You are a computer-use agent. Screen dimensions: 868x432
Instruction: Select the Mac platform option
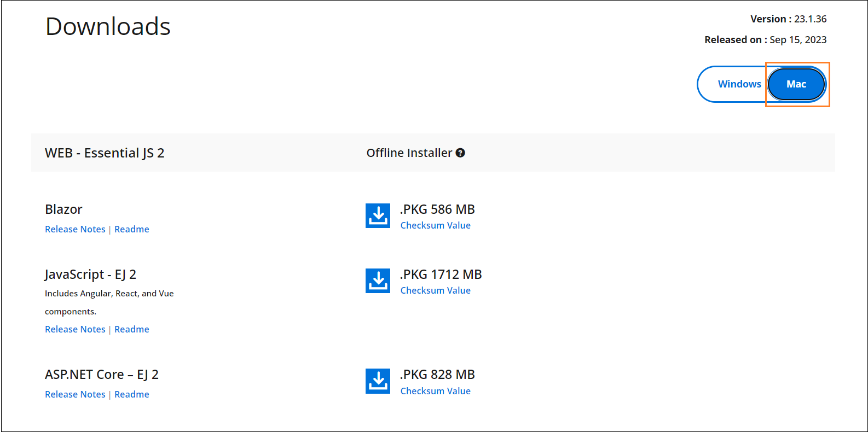(x=796, y=84)
